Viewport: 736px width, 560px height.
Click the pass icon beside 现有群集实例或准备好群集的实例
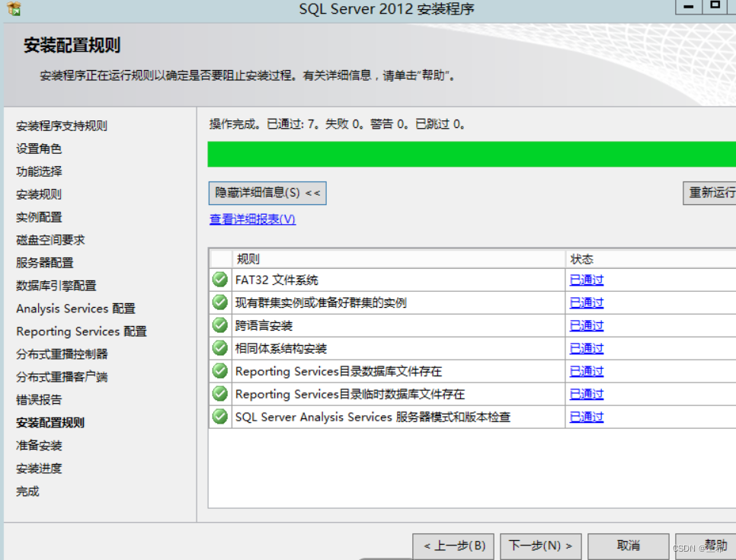[x=219, y=302]
